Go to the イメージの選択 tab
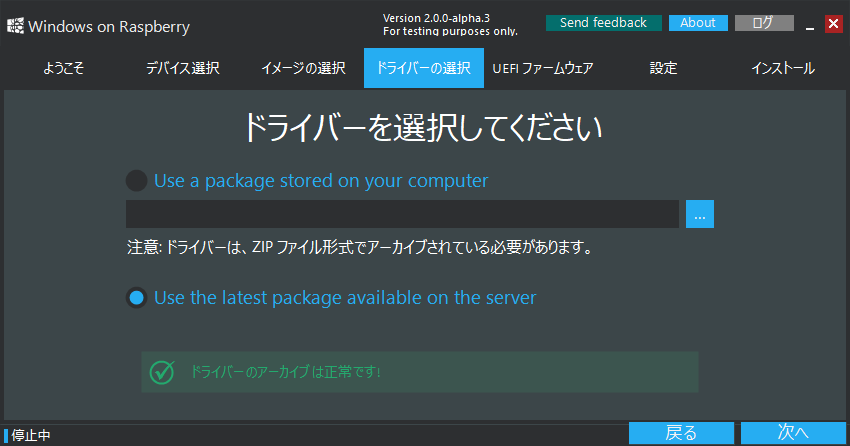The height and width of the screenshot is (446, 850). (304, 68)
